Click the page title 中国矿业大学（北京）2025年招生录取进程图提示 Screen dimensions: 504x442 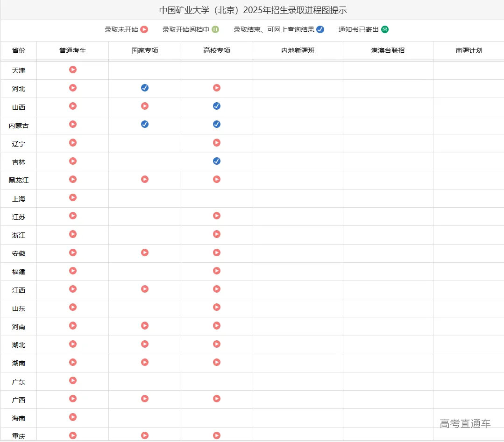[x=252, y=10]
